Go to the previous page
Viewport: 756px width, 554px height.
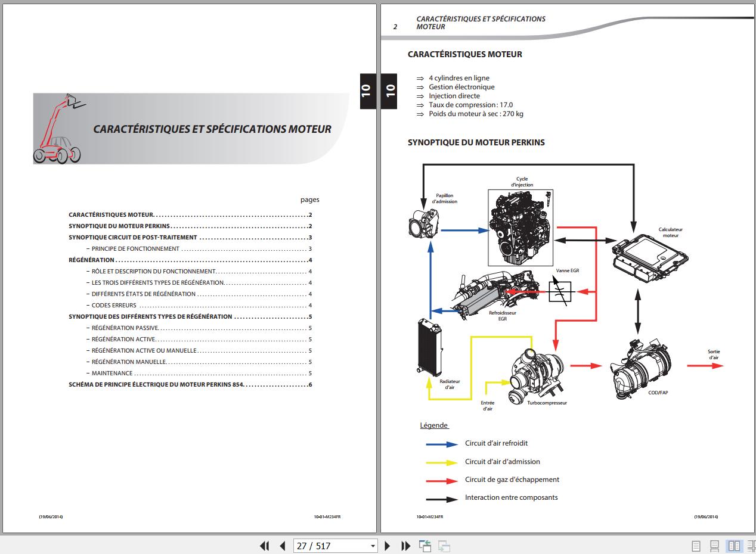(283, 546)
